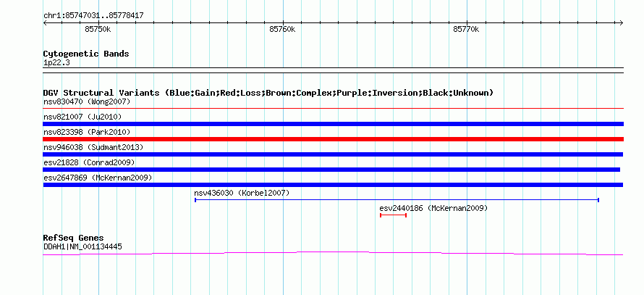Open the DGV Structural Variants track title
Viewport: 644px width, 295px height.
(x=268, y=93)
